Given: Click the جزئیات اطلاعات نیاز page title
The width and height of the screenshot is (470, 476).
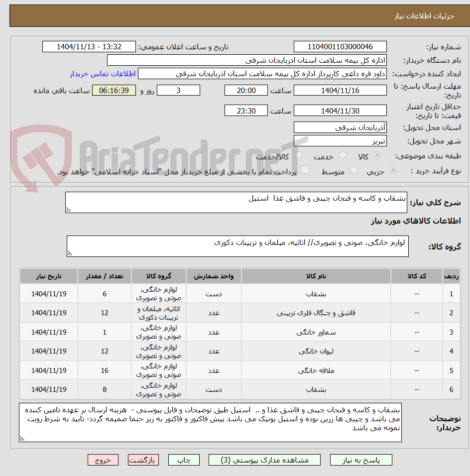Looking at the screenshot, I should tap(425, 16).
